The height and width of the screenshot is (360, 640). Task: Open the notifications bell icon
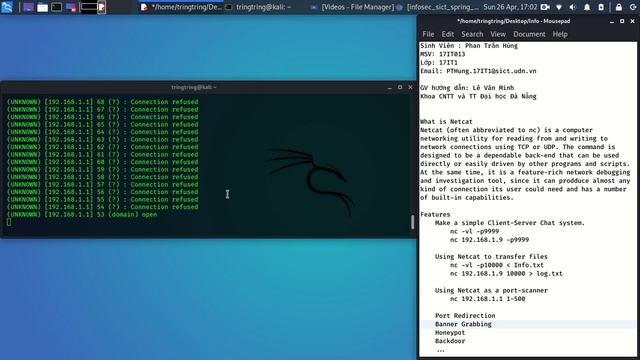click(587, 7)
